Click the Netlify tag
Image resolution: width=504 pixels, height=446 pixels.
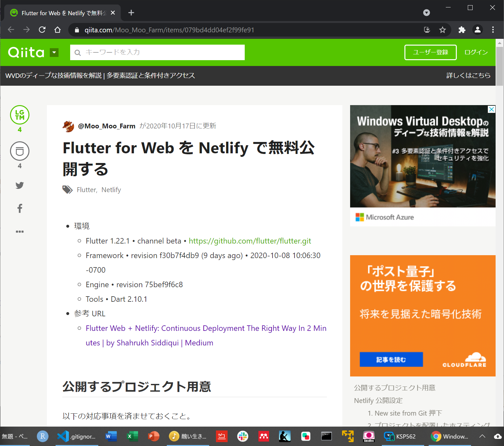(111, 190)
